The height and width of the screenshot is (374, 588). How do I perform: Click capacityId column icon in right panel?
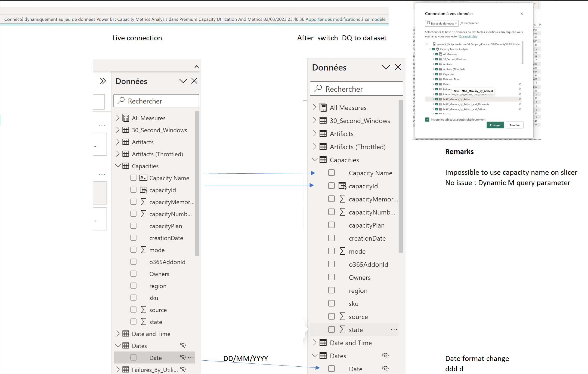342,186
